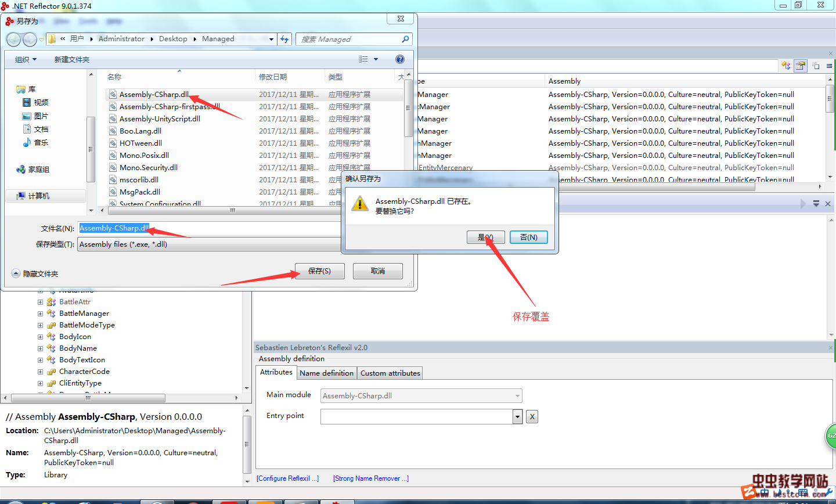
Task: Expand the BattleModeType tree node
Action: click(40, 325)
